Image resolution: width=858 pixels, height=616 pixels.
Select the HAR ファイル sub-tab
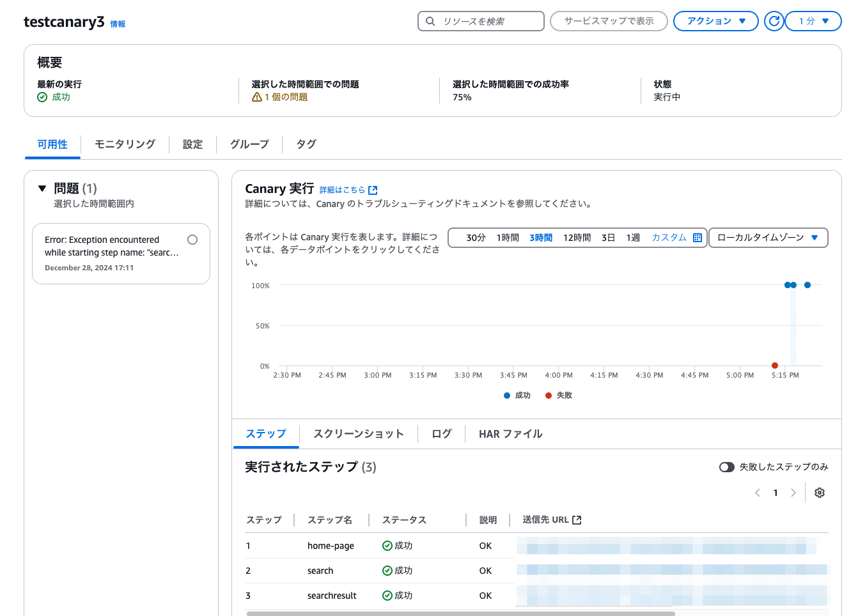[511, 434]
